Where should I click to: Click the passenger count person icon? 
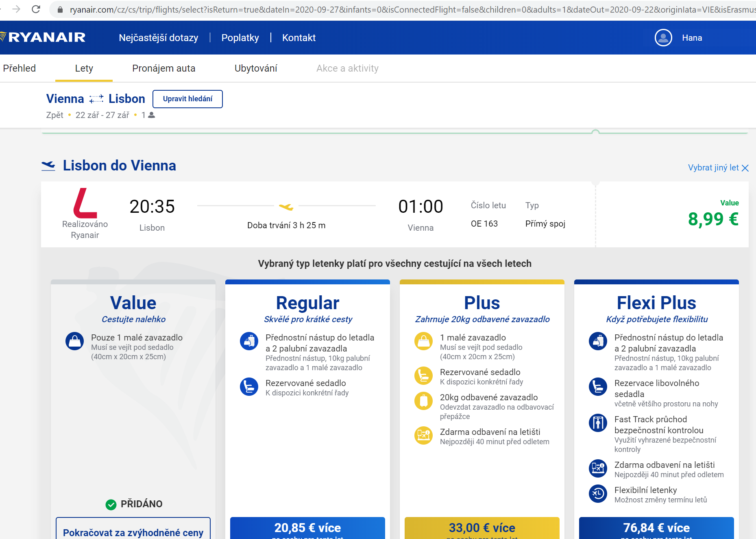point(152,115)
